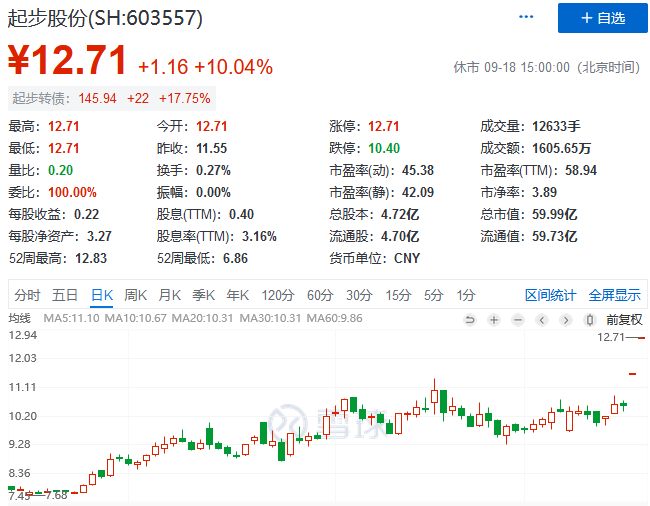Click the 均线 moving average label
The image size is (650, 506).
(19, 318)
